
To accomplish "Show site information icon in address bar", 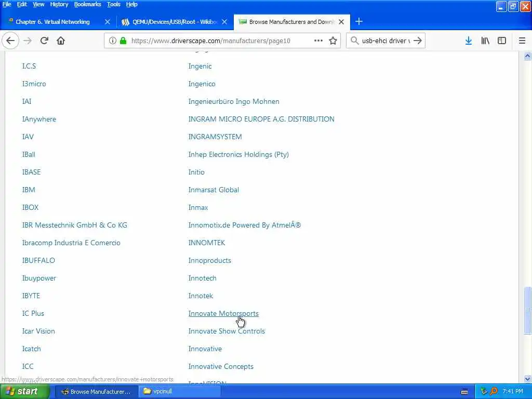I will [113, 41].
